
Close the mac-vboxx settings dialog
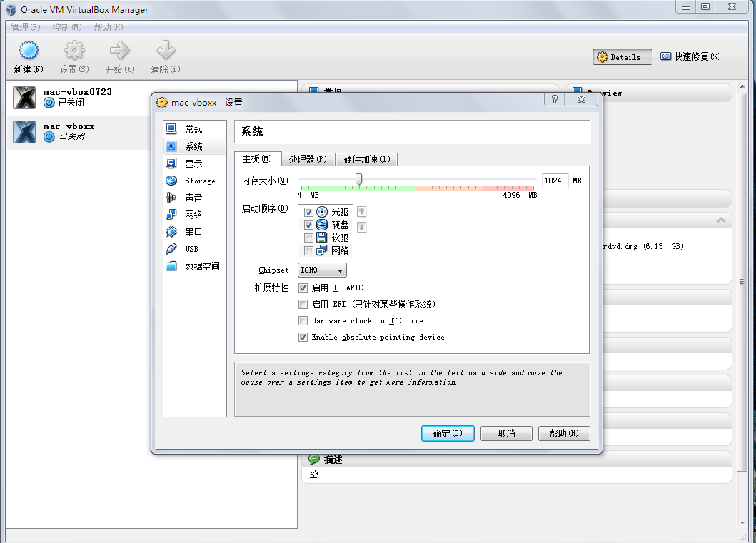582,99
